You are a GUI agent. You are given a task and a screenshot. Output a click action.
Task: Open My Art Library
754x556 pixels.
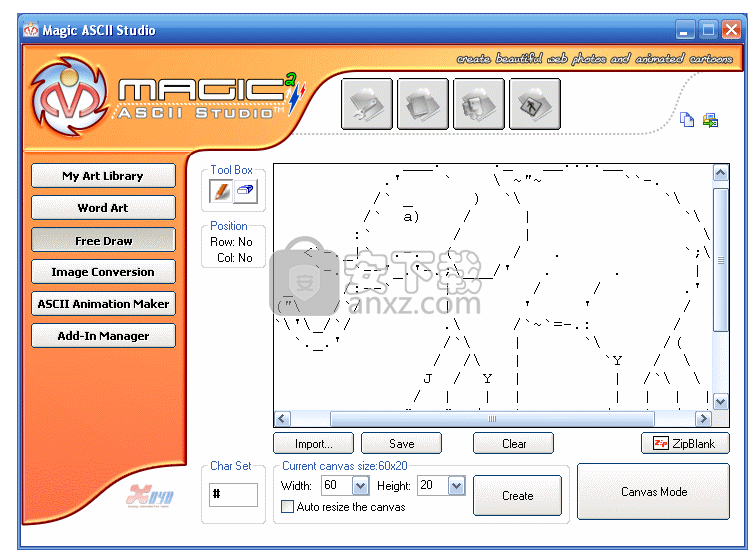point(103,176)
